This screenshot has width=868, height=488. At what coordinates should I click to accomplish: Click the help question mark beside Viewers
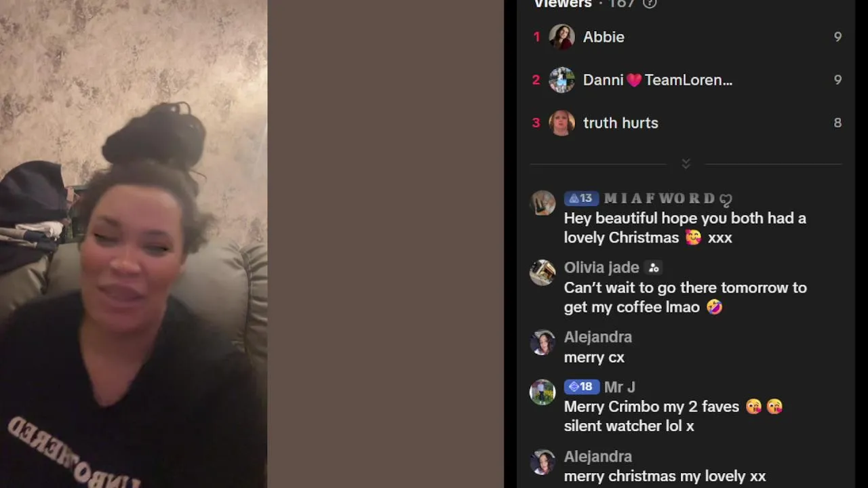650,3
